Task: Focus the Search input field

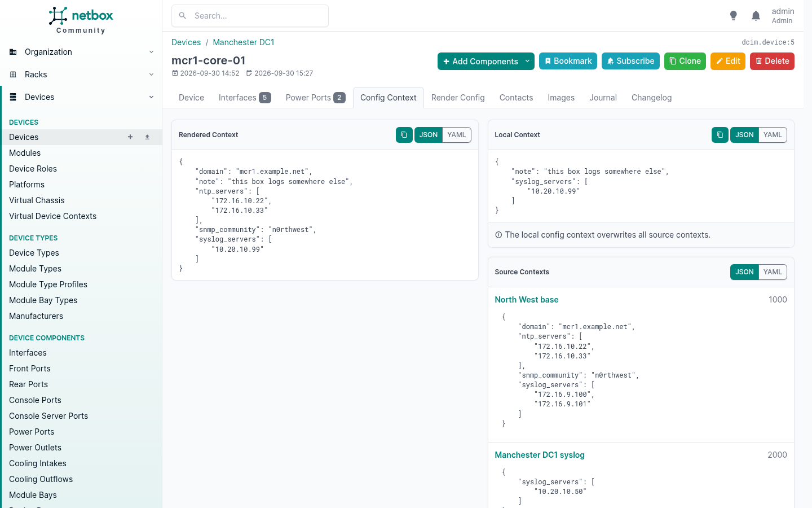Action: [250, 16]
